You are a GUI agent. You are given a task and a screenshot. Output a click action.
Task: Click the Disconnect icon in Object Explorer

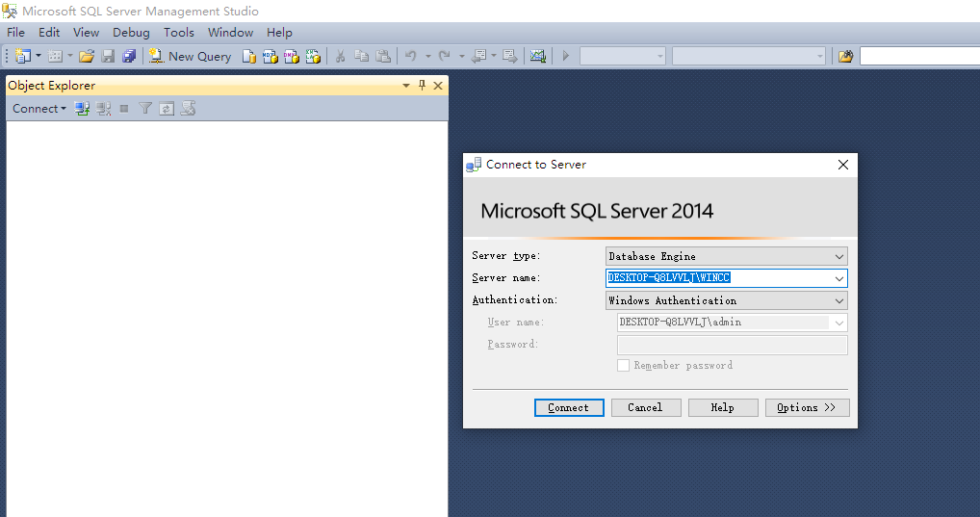tap(104, 109)
